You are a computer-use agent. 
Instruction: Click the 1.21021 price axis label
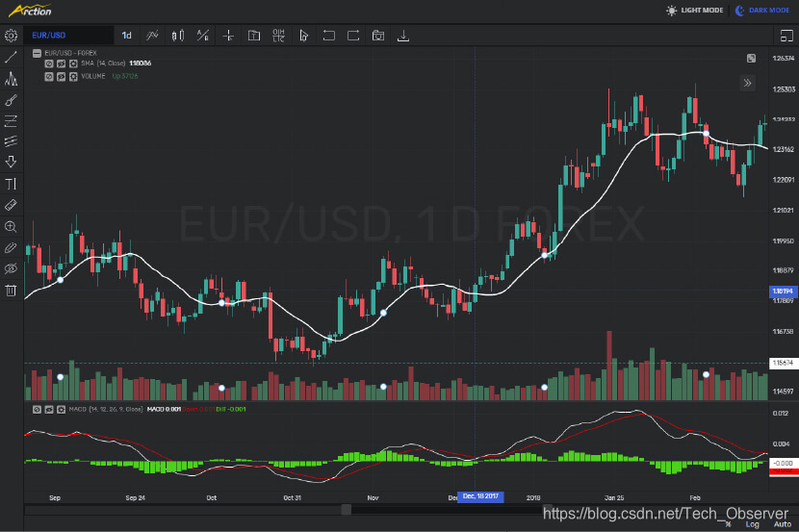(784, 211)
